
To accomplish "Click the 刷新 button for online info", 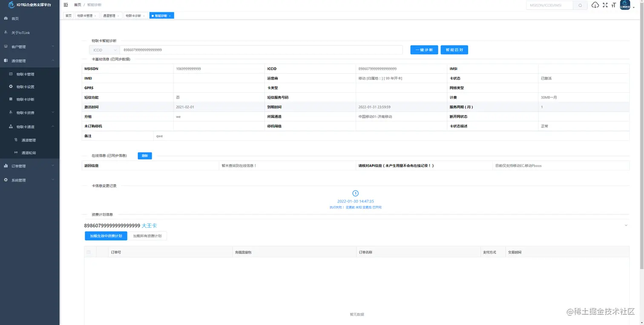I will 145,156.
